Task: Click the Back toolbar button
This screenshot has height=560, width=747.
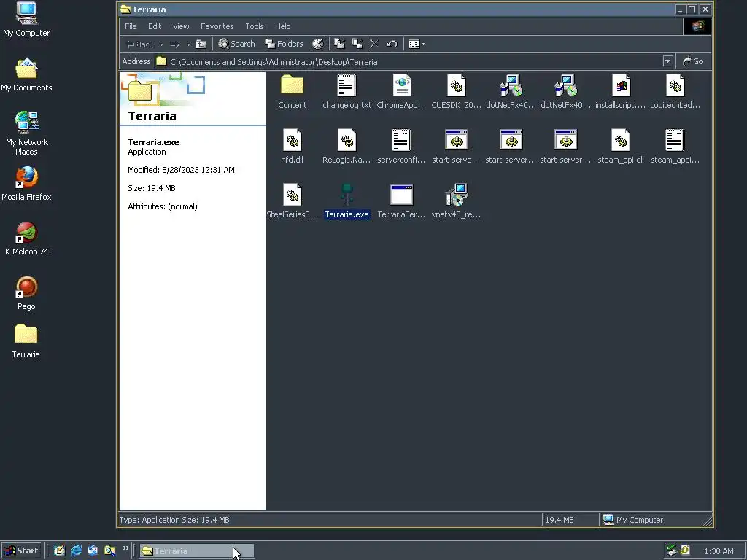Action: (141, 44)
